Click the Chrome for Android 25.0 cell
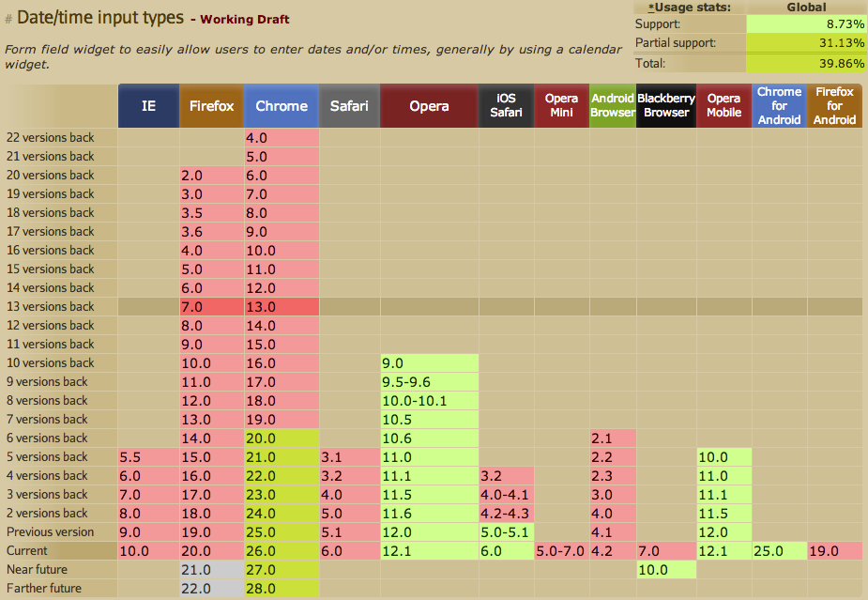This screenshot has width=868, height=600. tap(780, 551)
